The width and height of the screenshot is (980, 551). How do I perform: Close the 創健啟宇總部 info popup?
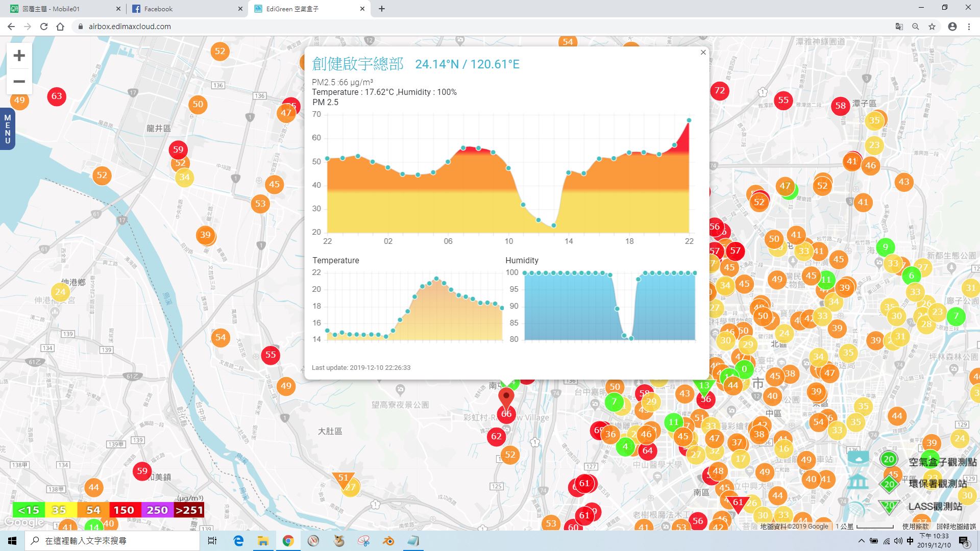703,52
